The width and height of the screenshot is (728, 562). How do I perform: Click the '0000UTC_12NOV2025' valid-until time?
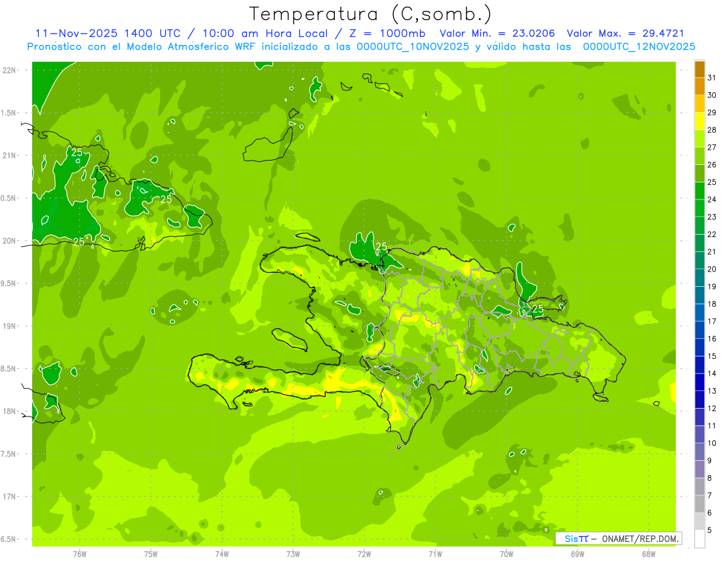coord(639,47)
